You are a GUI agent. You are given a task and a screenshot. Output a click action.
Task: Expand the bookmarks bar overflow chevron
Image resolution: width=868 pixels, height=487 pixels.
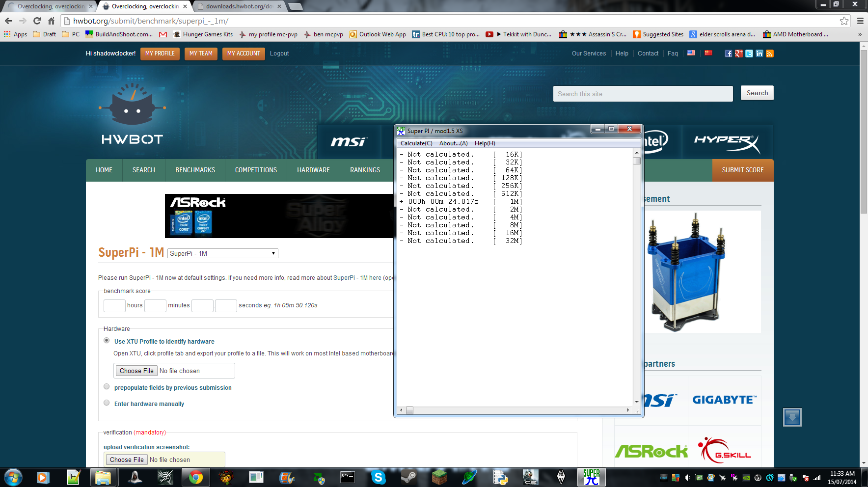[860, 34]
